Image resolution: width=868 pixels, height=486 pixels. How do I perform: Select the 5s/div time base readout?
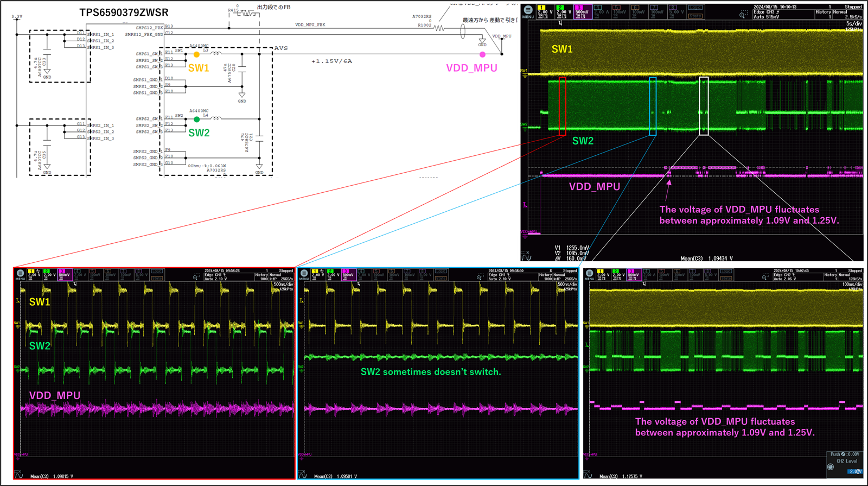[x=854, y=24]
